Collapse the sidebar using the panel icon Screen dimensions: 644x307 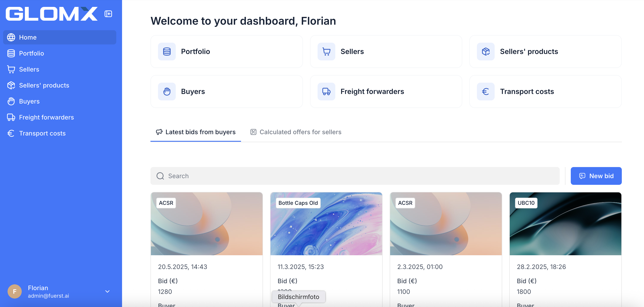point(108,14)
